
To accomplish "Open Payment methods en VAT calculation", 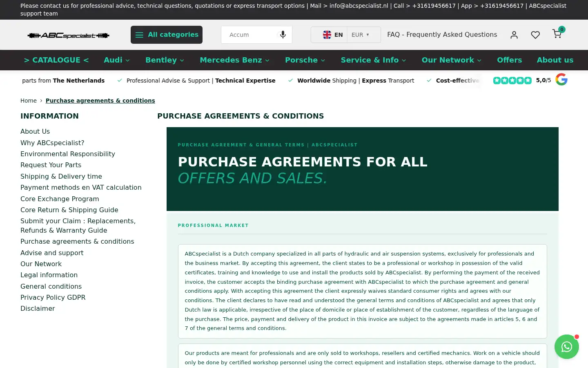I will 81,187.
